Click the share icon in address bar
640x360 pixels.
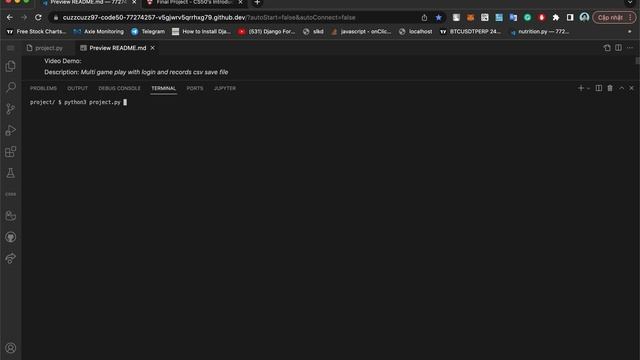tap(424, 18)
